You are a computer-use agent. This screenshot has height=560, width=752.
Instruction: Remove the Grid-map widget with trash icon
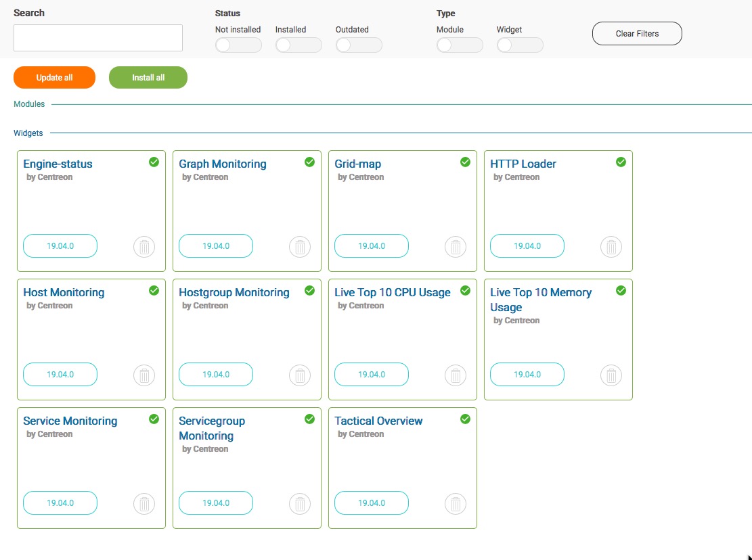point(456,247)
